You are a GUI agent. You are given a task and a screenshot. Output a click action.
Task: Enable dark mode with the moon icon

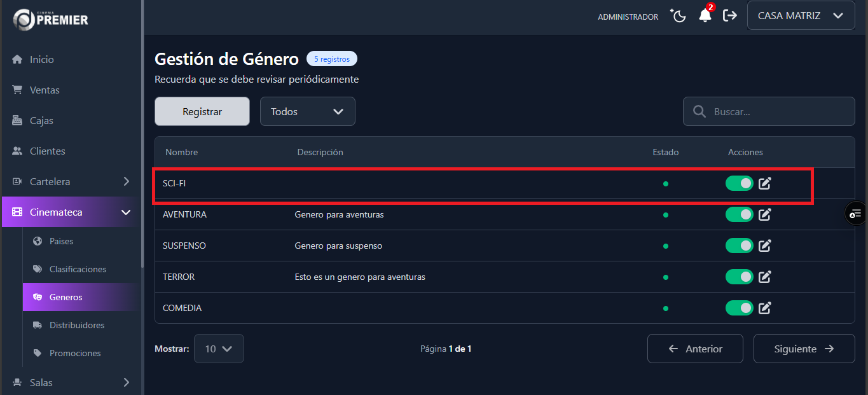[x=678, y=16]
